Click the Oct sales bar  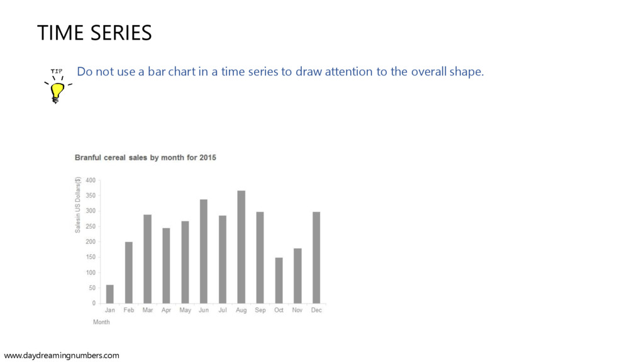point(279,281)
